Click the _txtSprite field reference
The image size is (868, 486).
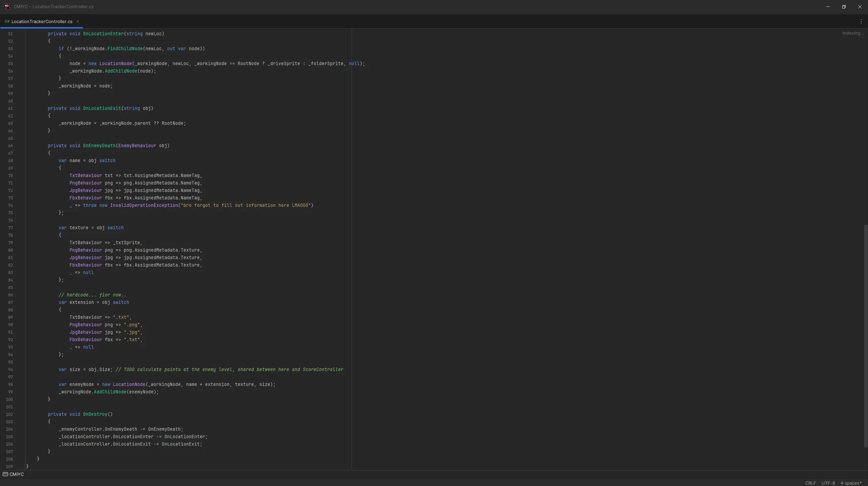pyautogui.click(x=126, y=242)
